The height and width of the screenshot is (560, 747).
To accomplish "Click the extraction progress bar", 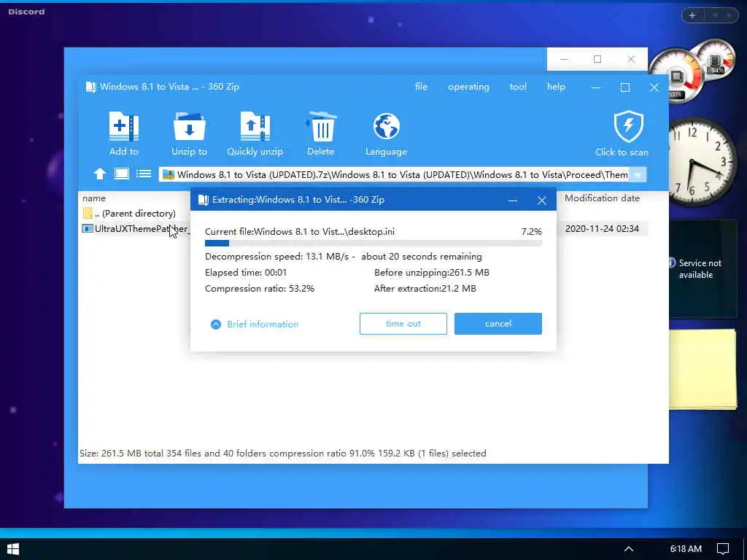I will [x=373, y=244].
